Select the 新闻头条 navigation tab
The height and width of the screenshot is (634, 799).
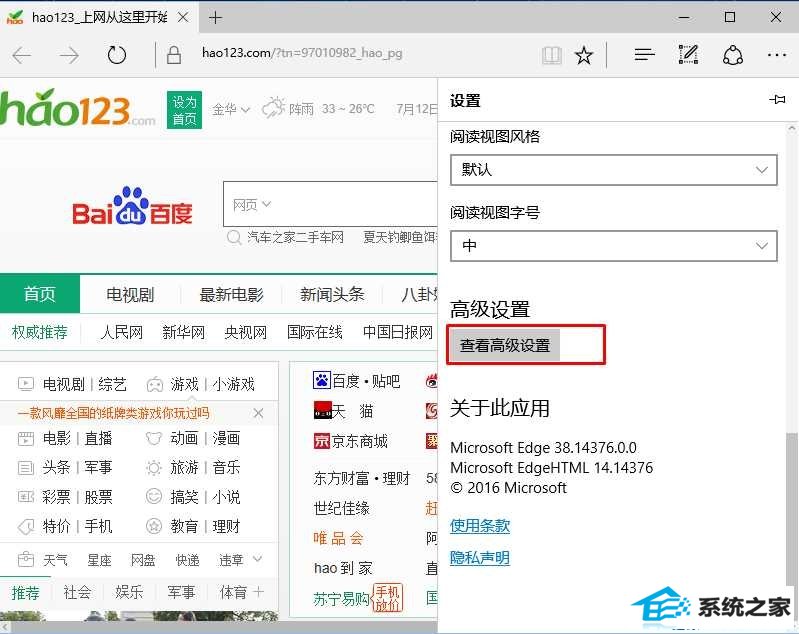(332, 294)
